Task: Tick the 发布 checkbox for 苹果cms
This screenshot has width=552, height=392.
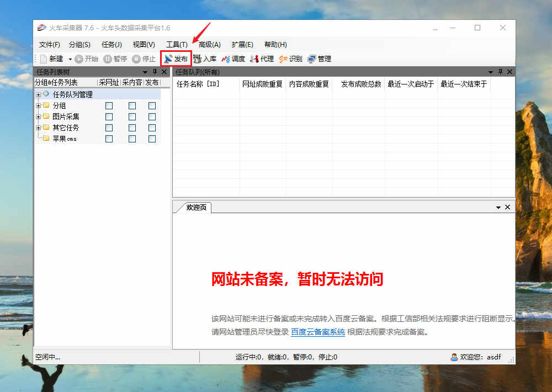Action: [x=152, y=139]
